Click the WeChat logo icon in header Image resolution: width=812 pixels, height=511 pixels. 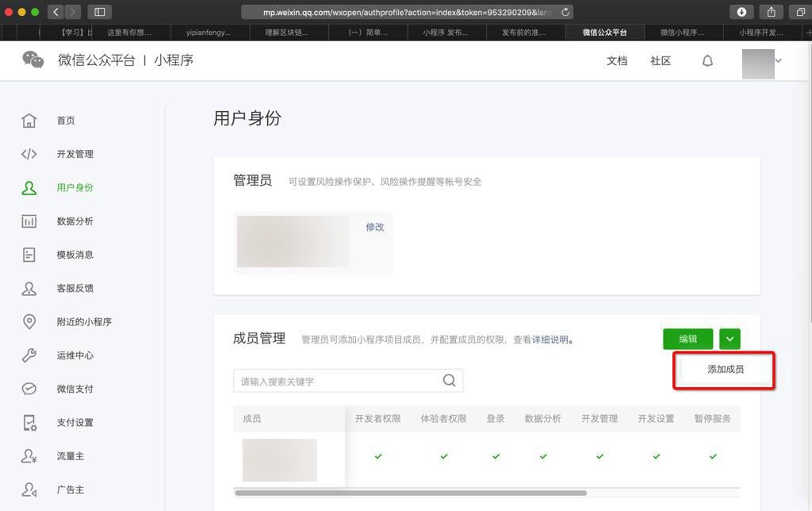tap(33, 60)
